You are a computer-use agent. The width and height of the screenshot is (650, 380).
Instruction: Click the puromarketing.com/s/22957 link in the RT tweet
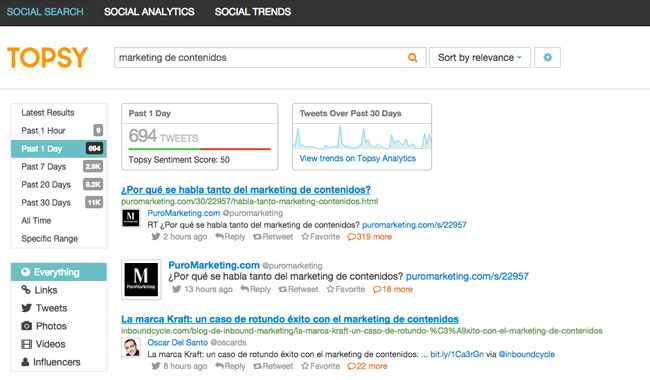coord(414,225)
